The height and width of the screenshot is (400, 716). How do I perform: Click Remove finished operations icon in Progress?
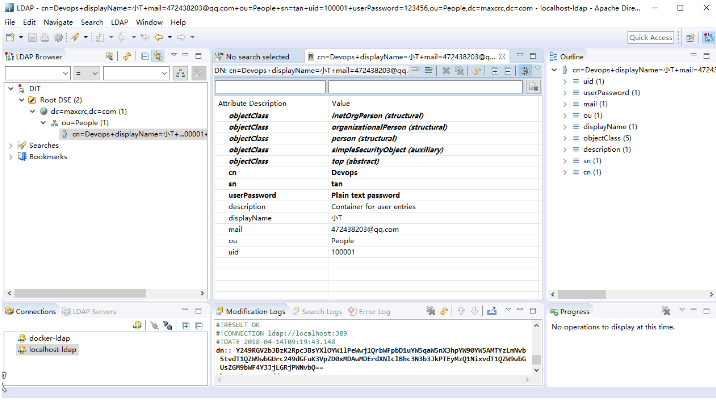point(666,311)
